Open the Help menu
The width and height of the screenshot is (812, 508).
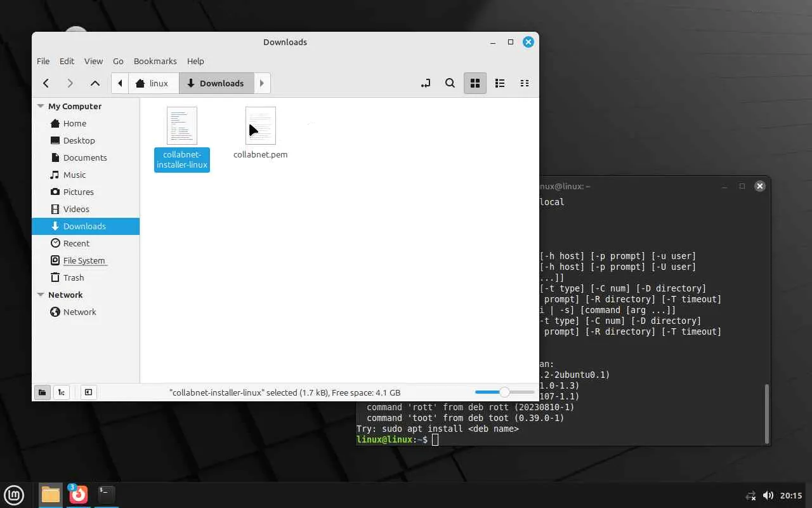coord(195,61)
